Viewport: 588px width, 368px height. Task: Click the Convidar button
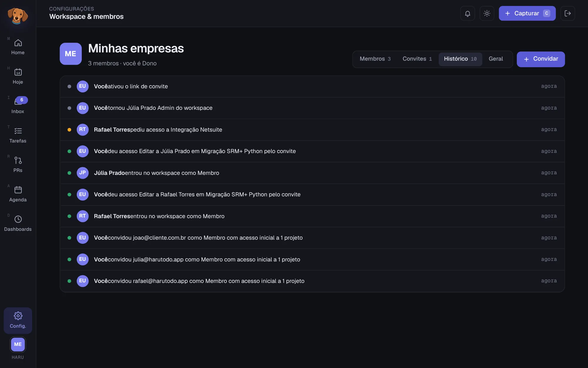click(541, 59)
